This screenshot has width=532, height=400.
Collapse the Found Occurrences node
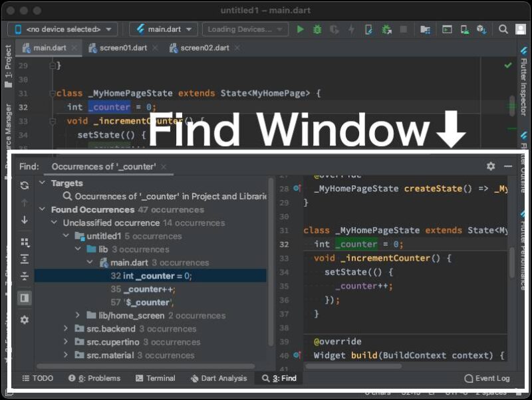42,209
